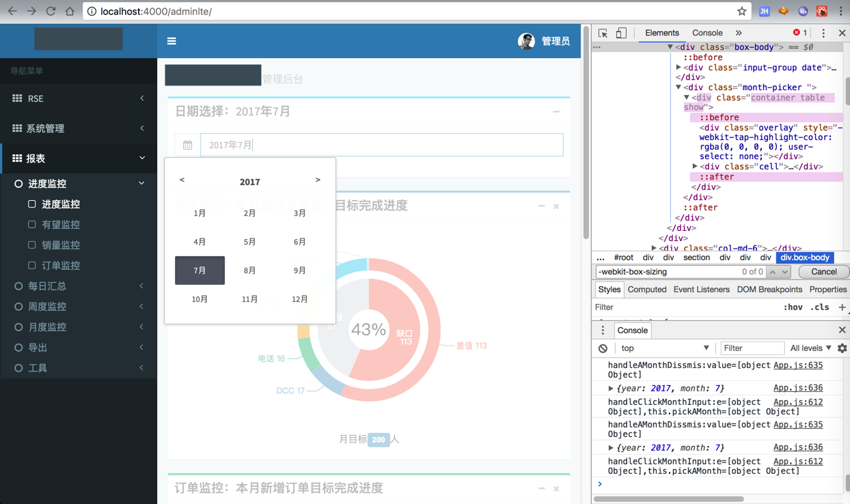Screen dimensions: 850x504
Task: Pick 3月 in month picker
Action: pyautogui.click(x=299, y=213)
